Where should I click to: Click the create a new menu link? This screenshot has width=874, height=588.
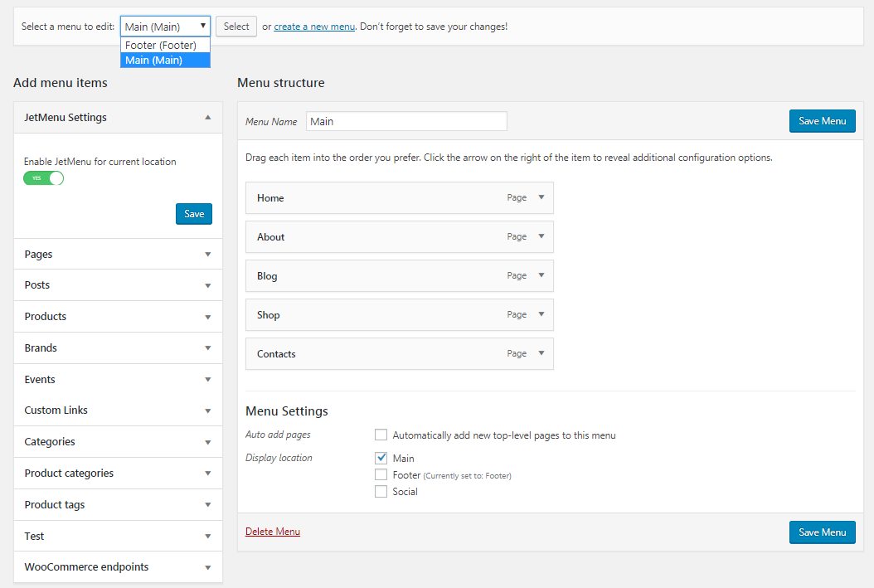pyautogui.click(x=314, y=27)
